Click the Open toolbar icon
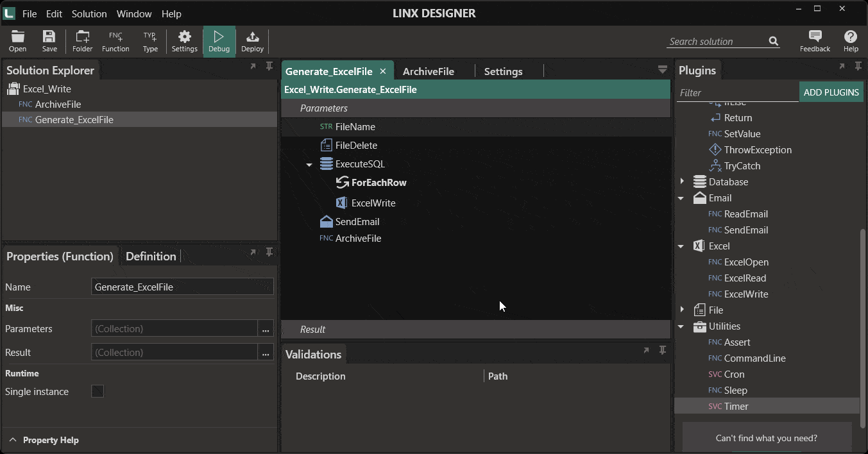 pyautogui.click(x=17, y=41)
